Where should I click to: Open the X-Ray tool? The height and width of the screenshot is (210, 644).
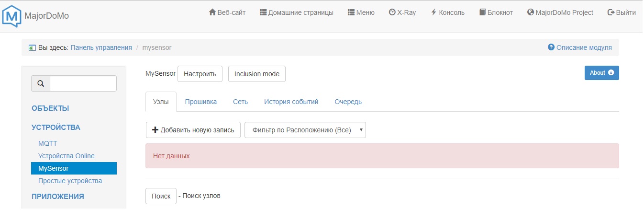tap(402, 12)
